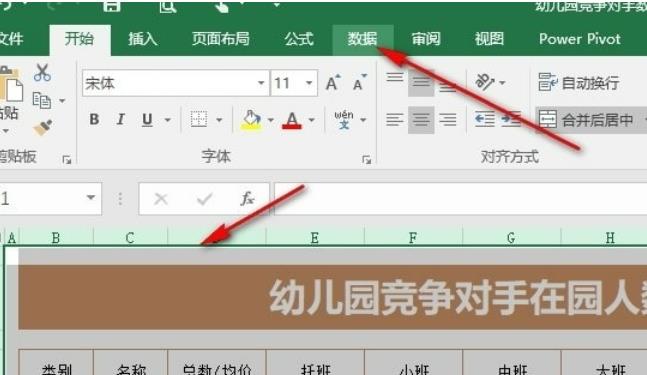Open font size 11 dropdown
The width and height of the screenshot is (647, 375).
pos(309,83)
